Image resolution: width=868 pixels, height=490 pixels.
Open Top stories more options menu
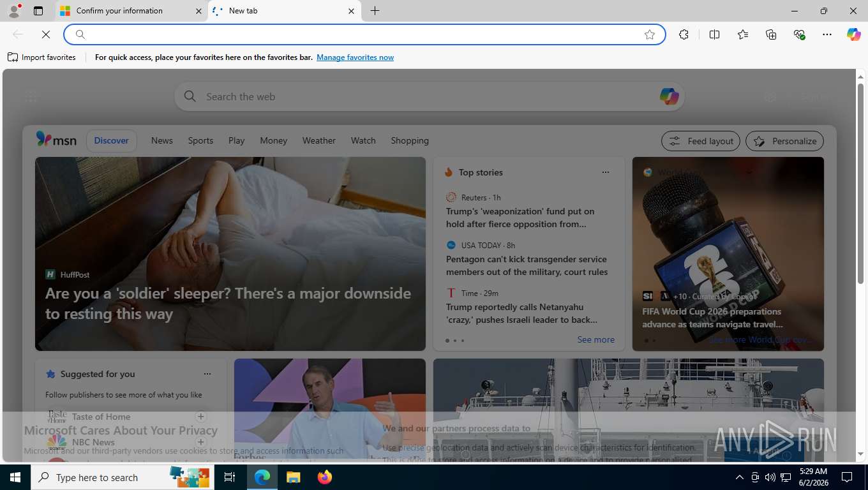tap(605, 172)
